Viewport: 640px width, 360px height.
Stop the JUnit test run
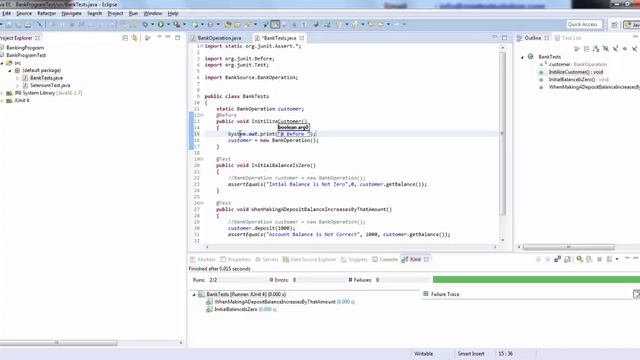(x=599, y=259)
